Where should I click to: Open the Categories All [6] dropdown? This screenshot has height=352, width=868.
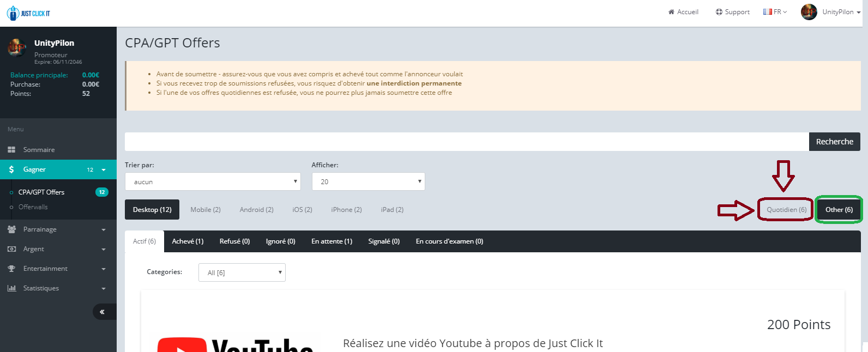242,272
